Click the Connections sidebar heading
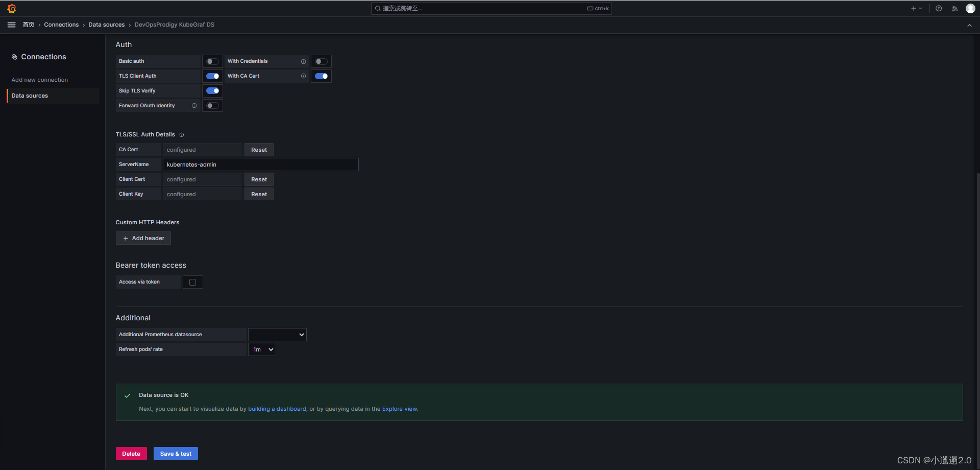 [43, 57]
